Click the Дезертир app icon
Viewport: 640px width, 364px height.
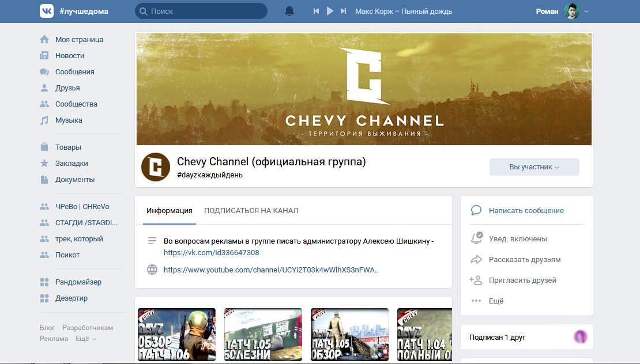[44, 298]
